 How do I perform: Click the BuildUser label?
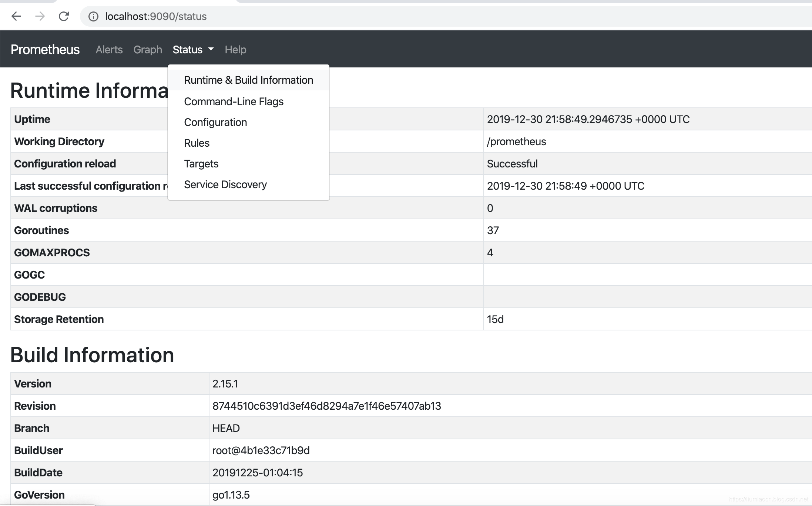point(38,450)
